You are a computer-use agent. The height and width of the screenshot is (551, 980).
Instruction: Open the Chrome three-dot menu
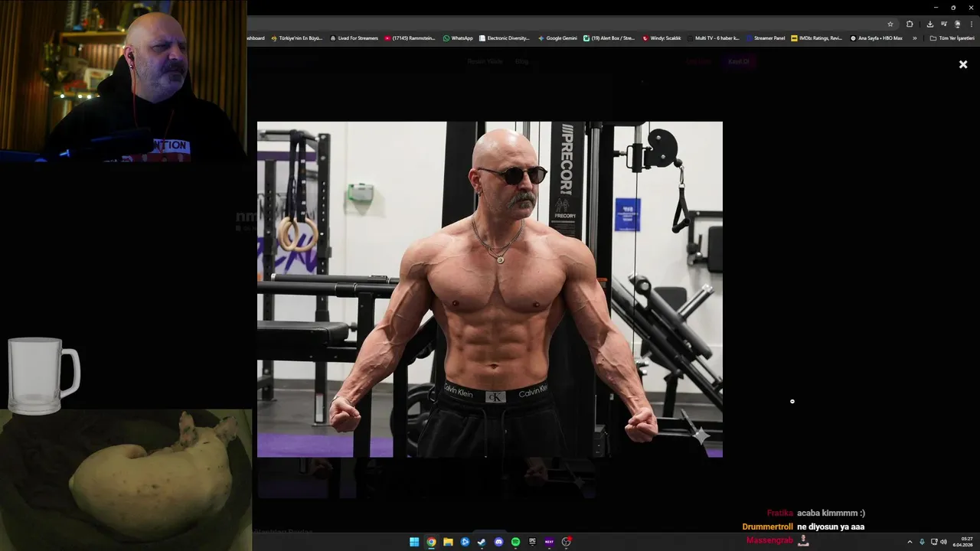pos(971,24)
